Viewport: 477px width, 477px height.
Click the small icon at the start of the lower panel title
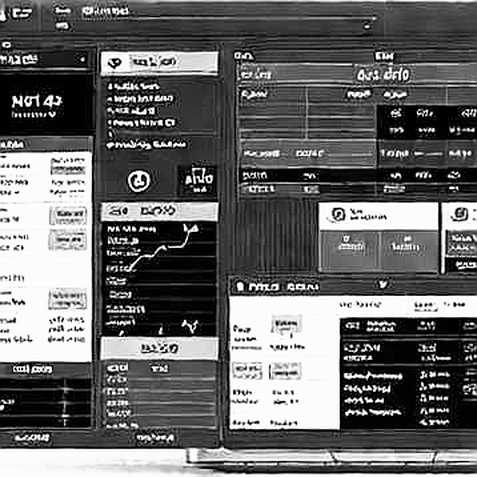(x=240, y=287)
